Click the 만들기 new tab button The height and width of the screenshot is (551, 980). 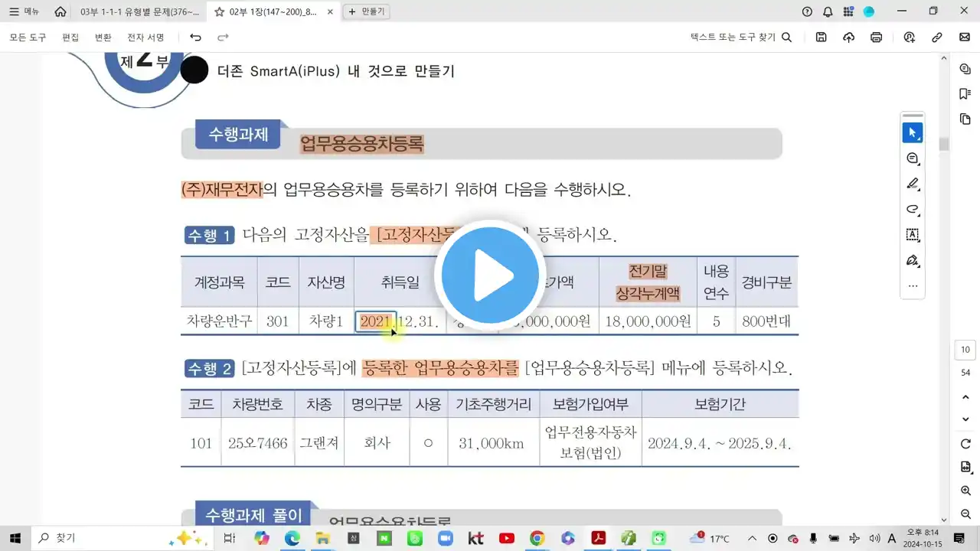[x=367, y=11]
